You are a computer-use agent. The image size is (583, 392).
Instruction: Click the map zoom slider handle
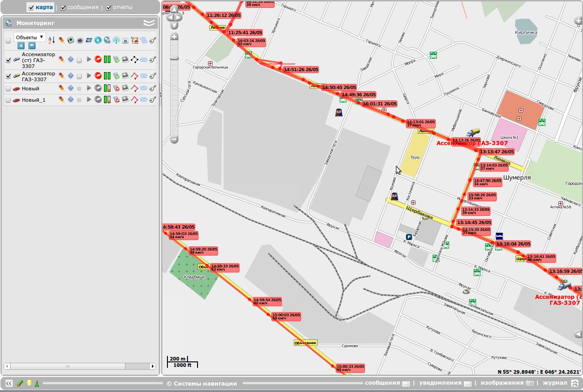click(174, 58)
